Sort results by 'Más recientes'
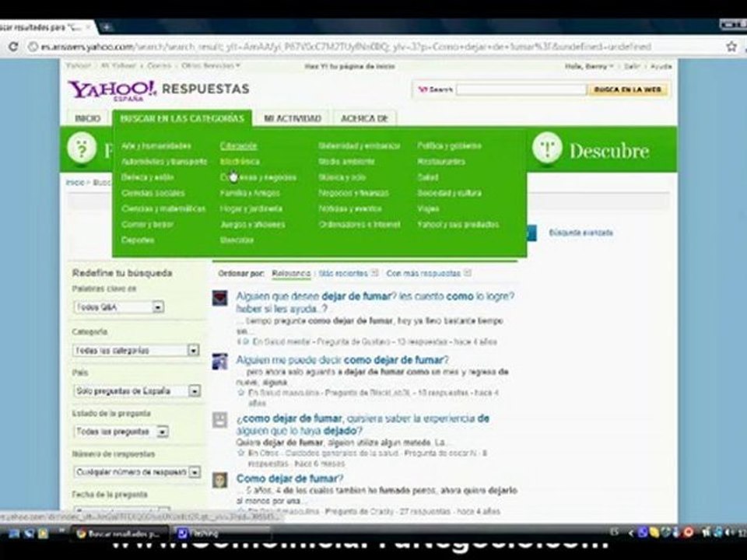 [x=343, y=273]
